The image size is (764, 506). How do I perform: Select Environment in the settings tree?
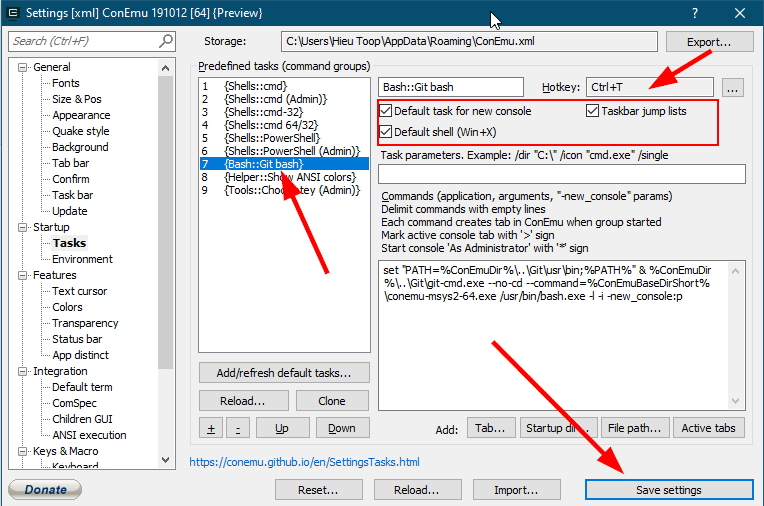point(82,259)
